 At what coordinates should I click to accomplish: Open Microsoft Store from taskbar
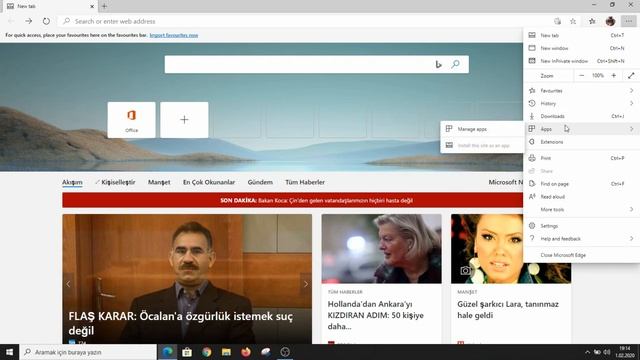187,352
